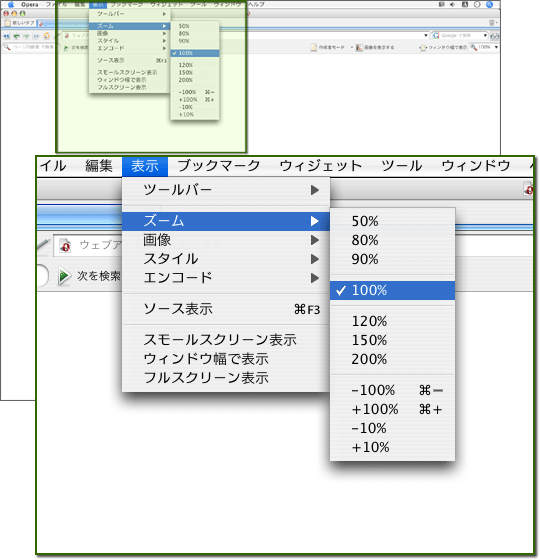The width and height of the screenshot is (540, 560).
Task: Click the zoom magnifier icon beside 100%
Action: tap(474, 47)
